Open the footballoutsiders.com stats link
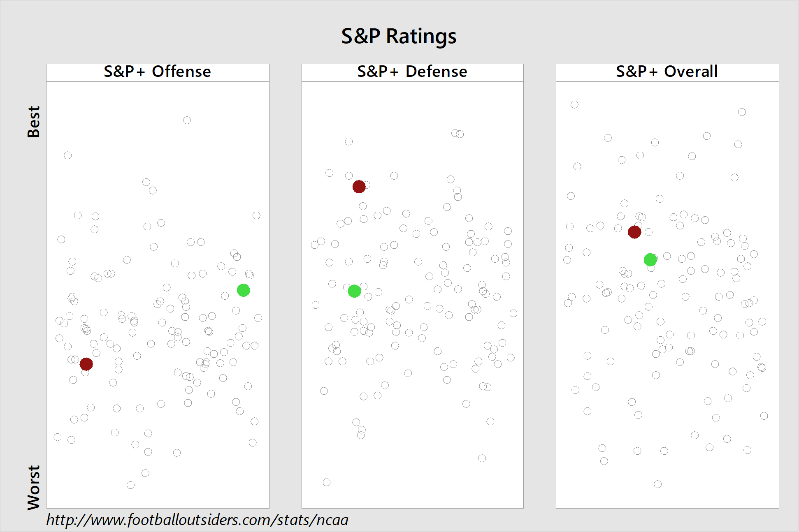The height and width of the screenshot is (532, 799). point(197,520)
